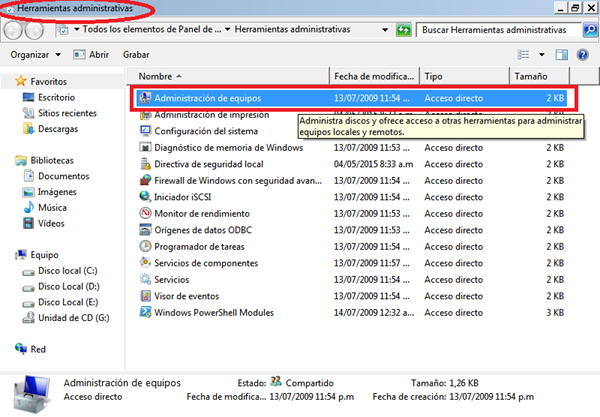Image resolution: width=600 pixels, height=417 pixels.
Task: Expand the address bar history dropdown arrow
Action: coord(385,30)
